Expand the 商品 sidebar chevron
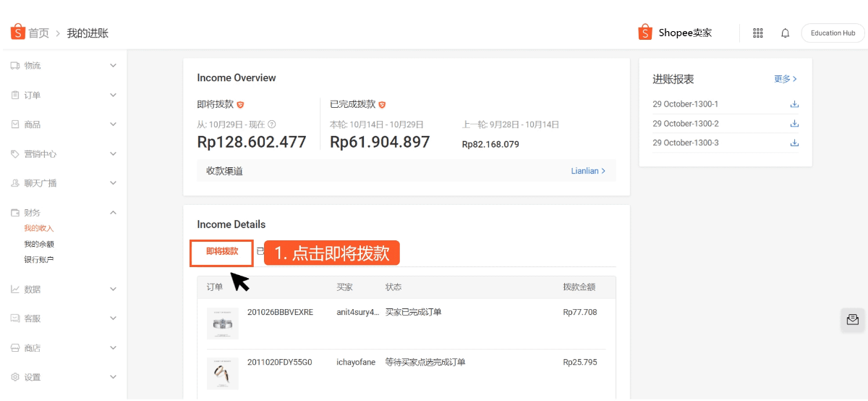Viewport: 868px width, 401px height. (113, 124)
